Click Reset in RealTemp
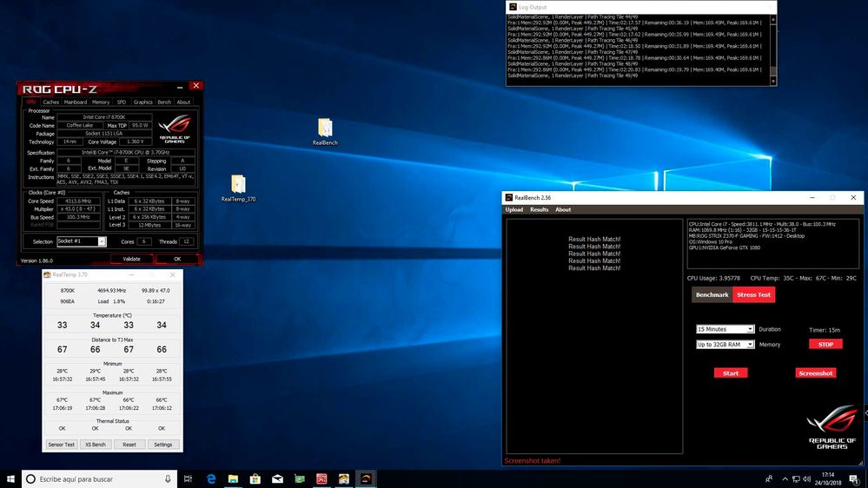Viewport: 868px width, 488px height. [x=129, y=445]
